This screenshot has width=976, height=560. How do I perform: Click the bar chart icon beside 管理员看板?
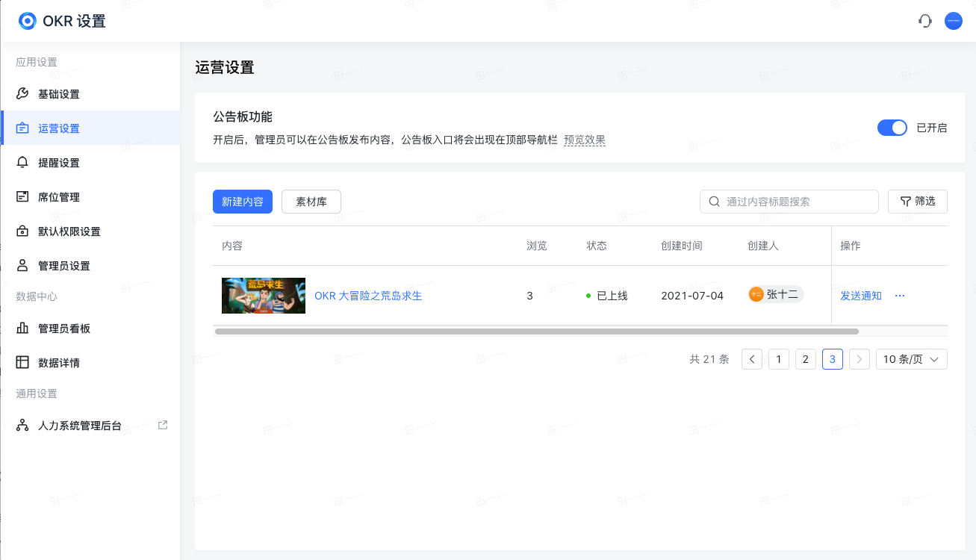click(x=22, y=329)
